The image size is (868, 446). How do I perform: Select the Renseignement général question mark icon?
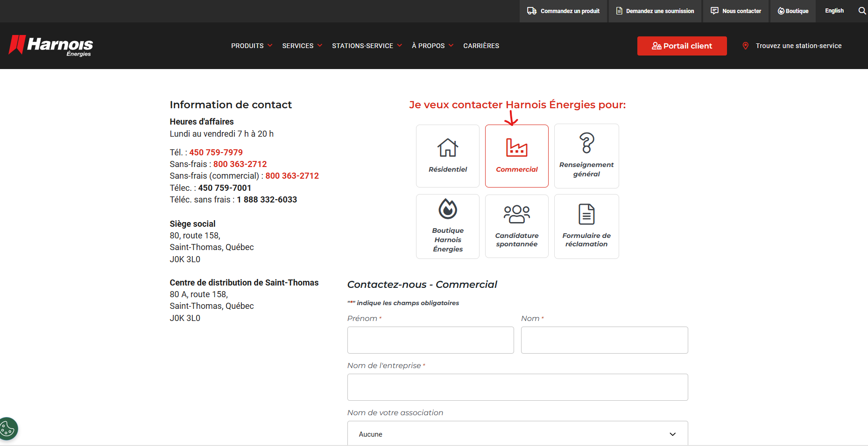[586, 143]
